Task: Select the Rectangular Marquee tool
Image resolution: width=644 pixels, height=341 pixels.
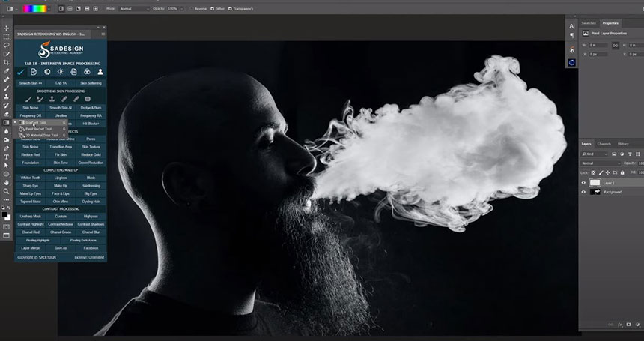Action: pos(6,37)
